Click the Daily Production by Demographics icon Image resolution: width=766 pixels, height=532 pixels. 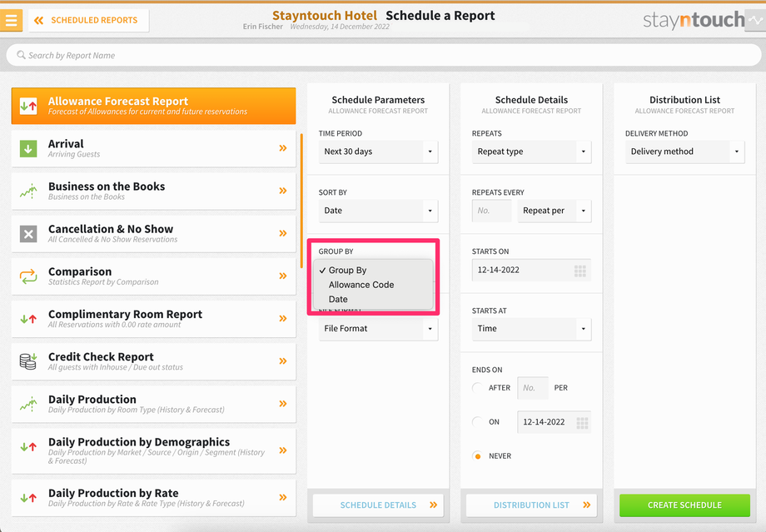(x=28, y=446)
